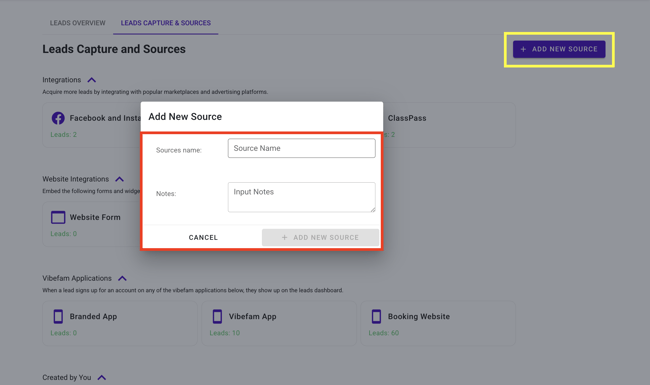Click the Created by You heading
This screenshot has height=385, width=650.
point(67,378)
